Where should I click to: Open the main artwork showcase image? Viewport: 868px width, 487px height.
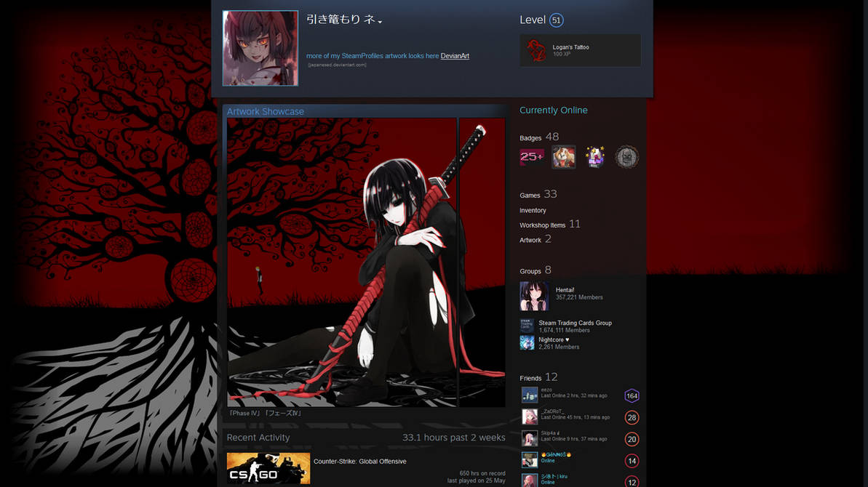(341, 262)
